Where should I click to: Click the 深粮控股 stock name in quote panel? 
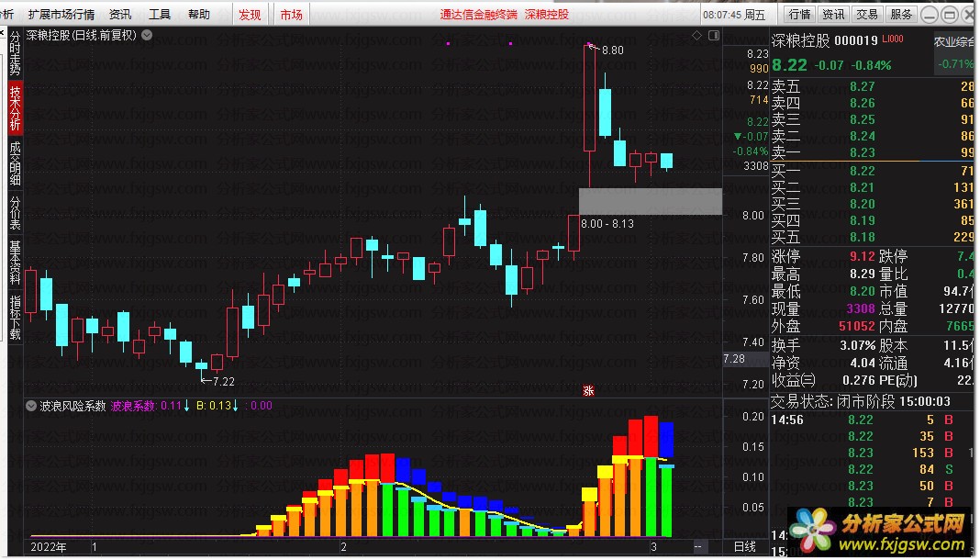(801, 40)
